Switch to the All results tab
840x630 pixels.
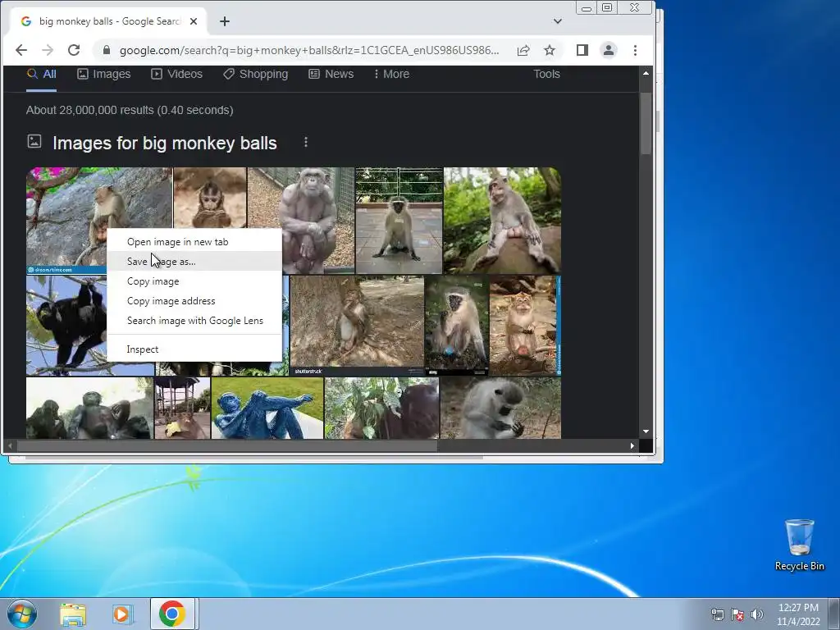click(42, 74)
